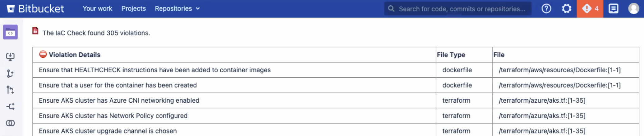644x136 pixels.
Task: Open the repository source icon in sidebar
Action: [x=10, y=32]
